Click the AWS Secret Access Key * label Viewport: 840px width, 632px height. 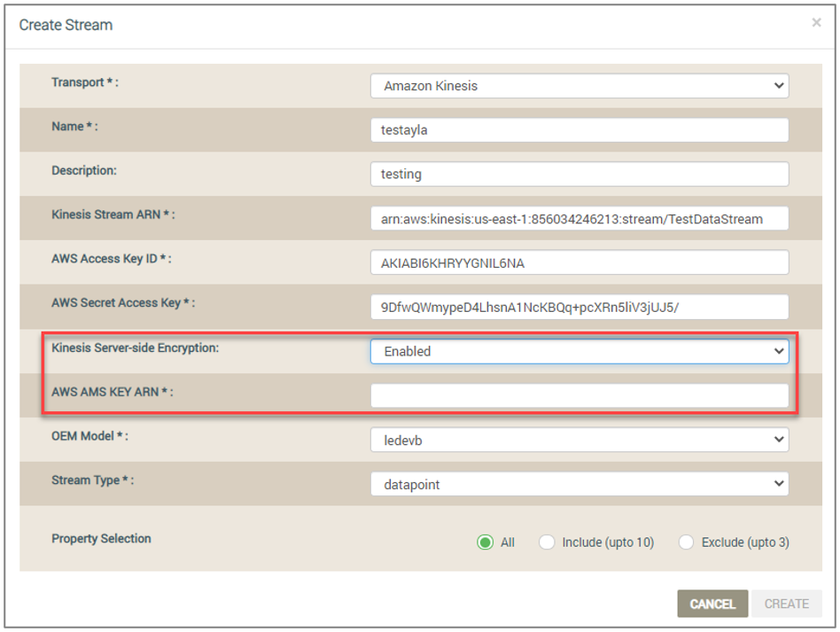[x=123, y=303]
